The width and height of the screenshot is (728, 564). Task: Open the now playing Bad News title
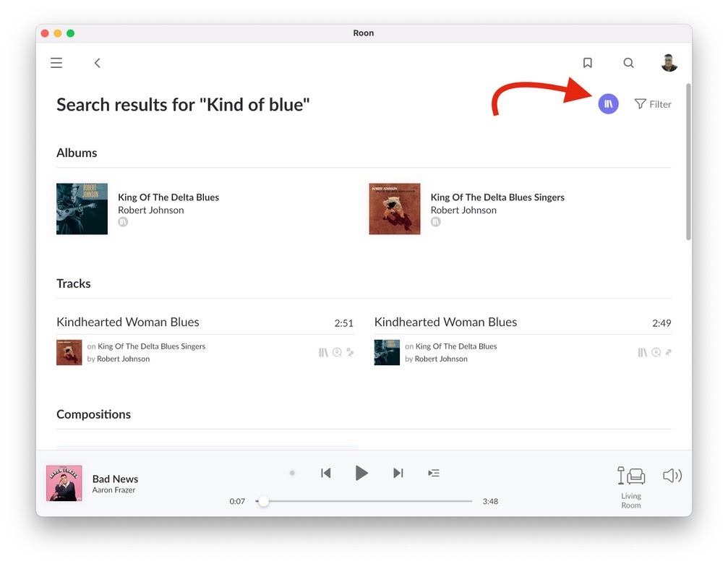click(115, 479)
